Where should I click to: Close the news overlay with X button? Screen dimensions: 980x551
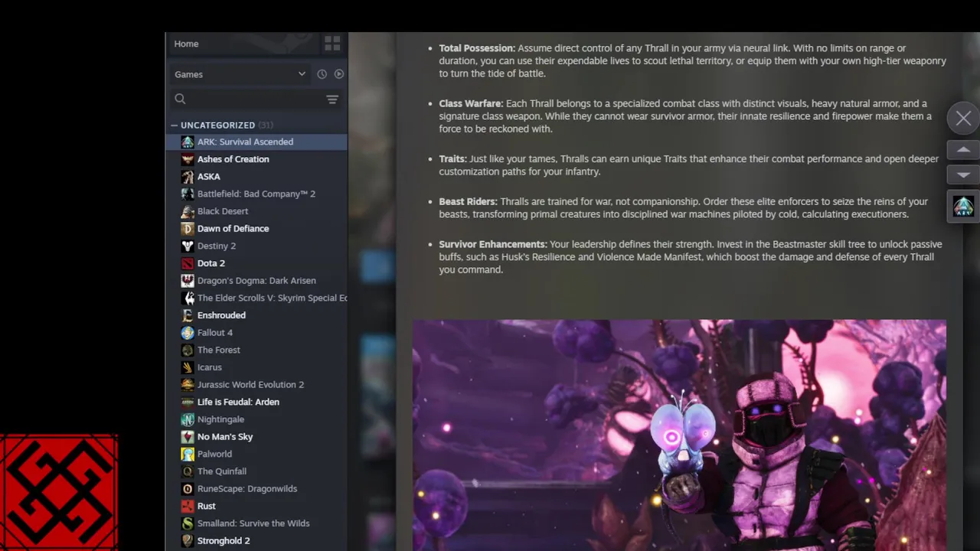pos(963,118)
